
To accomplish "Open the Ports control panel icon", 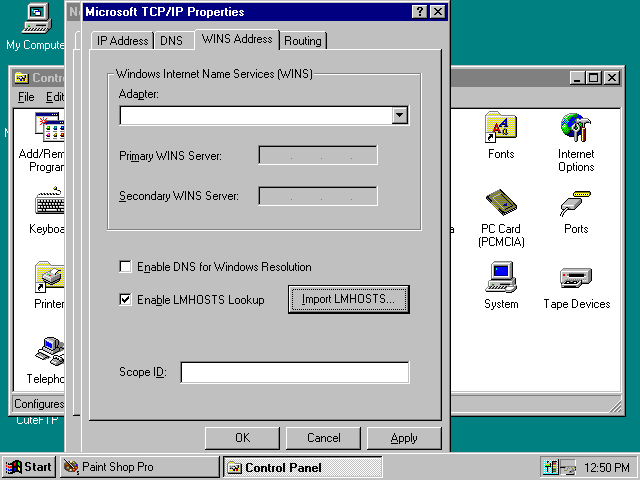I will [575, 204].
